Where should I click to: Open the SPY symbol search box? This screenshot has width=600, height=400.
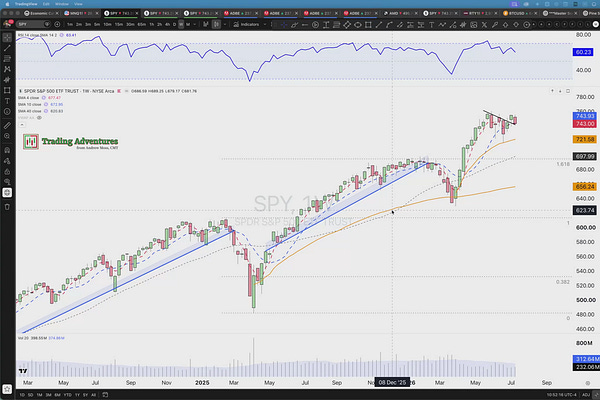point(34,24)
